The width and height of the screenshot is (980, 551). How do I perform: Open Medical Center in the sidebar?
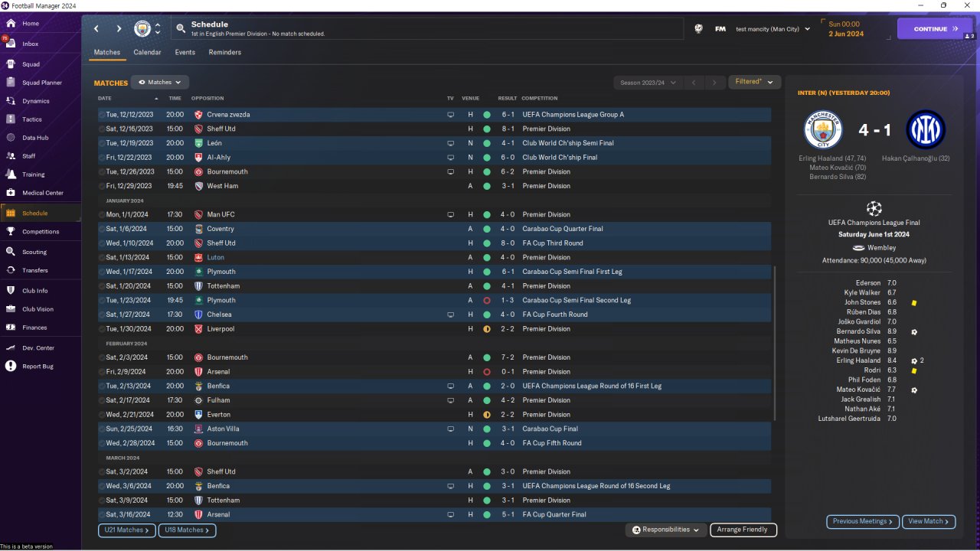43,193
